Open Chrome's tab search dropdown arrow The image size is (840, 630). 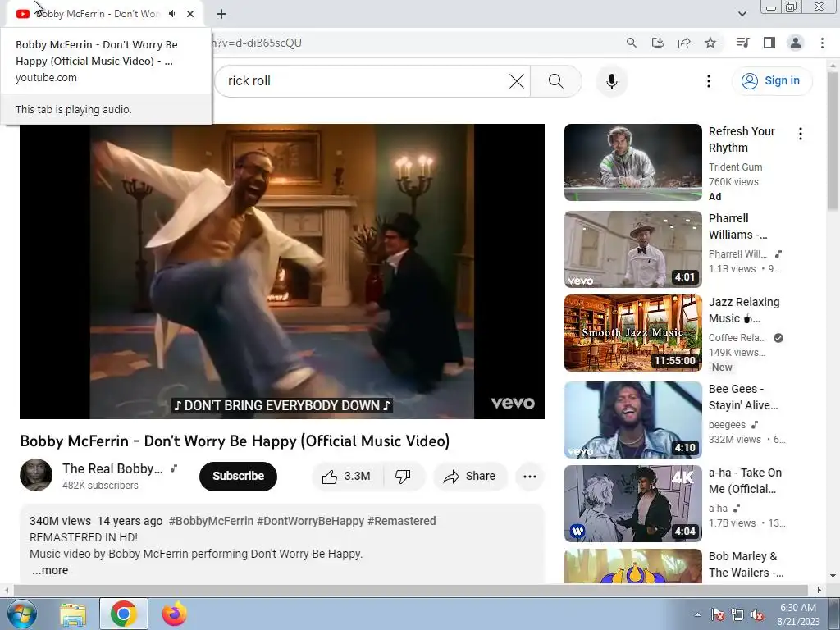tap(742, 14)
